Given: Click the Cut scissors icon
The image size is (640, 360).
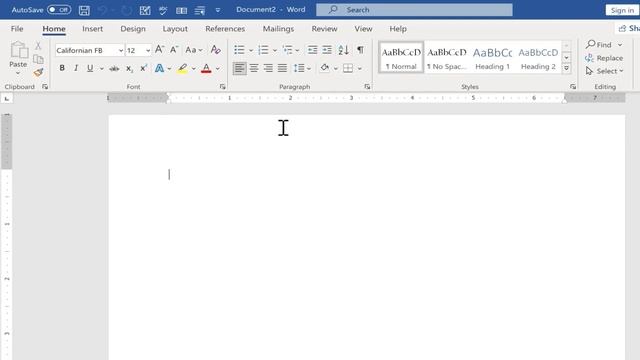Looking at the screenshot, I should click(38, 46).
